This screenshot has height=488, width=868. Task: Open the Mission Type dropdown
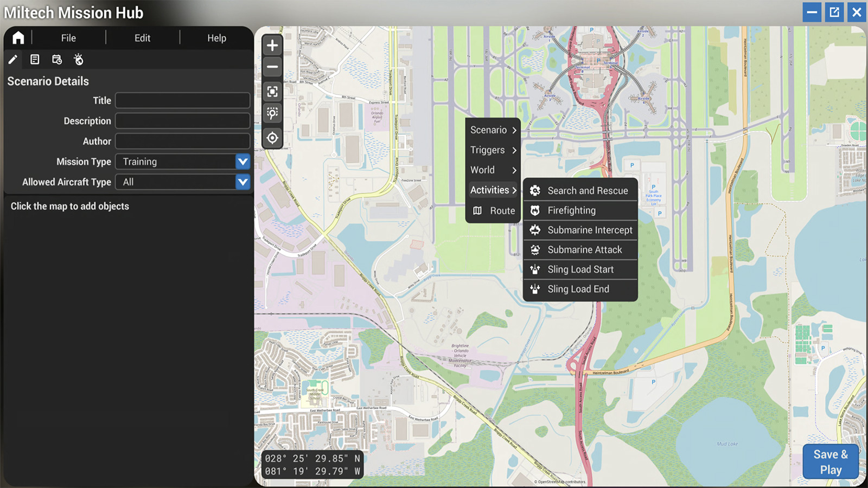click(x=242, y=162)
